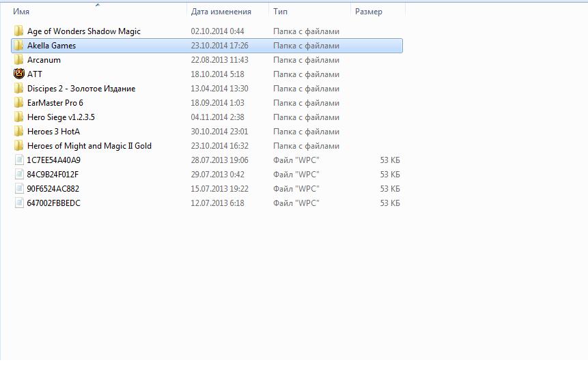Click the 90F6524AC882 file icon

[x=19, y=188]
